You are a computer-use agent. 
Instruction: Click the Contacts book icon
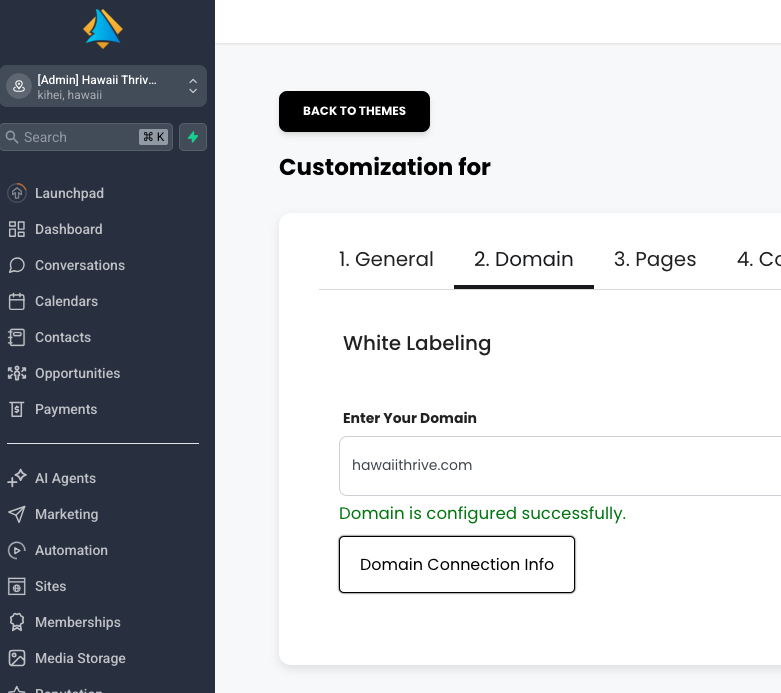[x=17, y=337]
